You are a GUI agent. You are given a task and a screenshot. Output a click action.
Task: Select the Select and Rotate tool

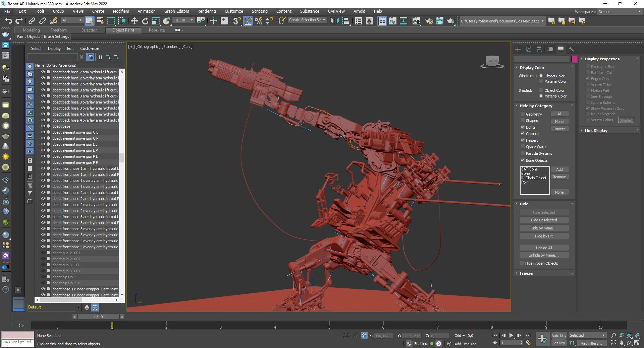(x=145, y=21)
